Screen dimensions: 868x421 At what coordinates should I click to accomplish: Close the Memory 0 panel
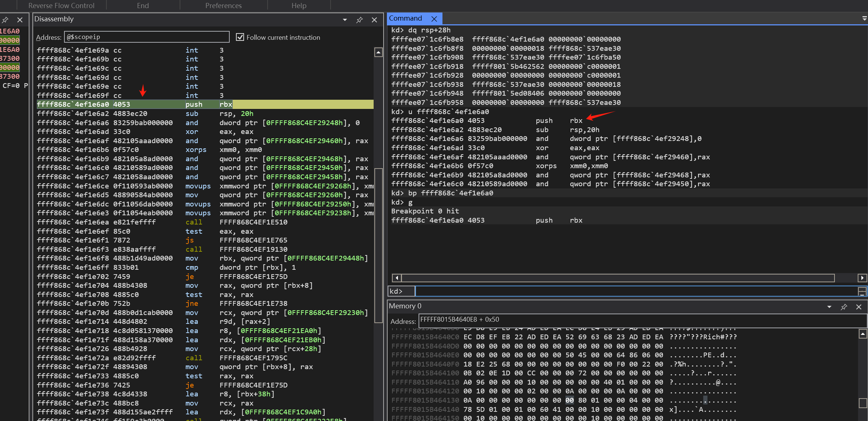click(x=859, y=307)
